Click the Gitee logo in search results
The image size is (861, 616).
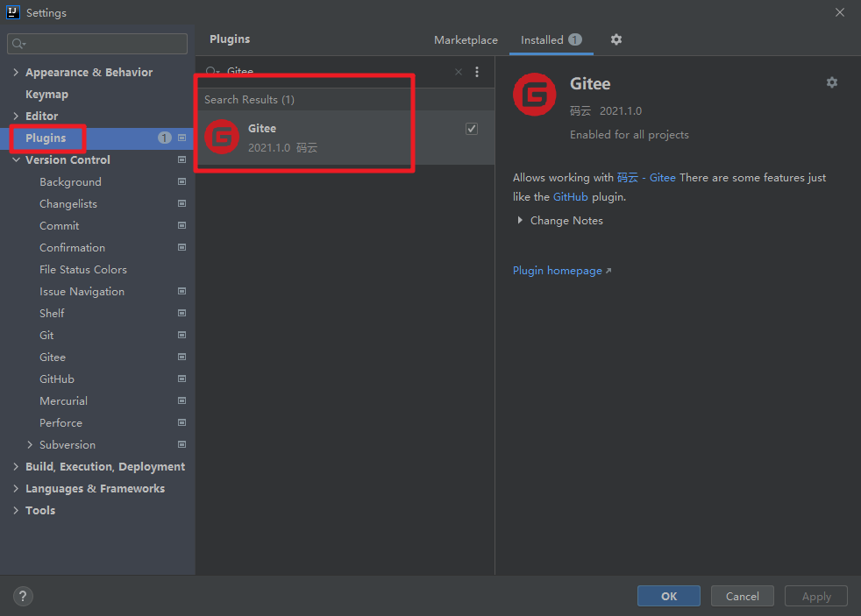click(222, 137)
